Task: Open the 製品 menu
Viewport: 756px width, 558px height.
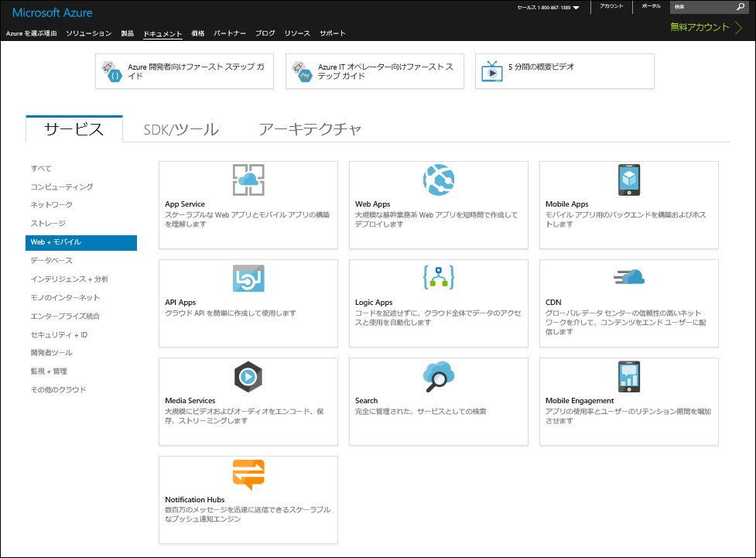Action: coord(127,33)
